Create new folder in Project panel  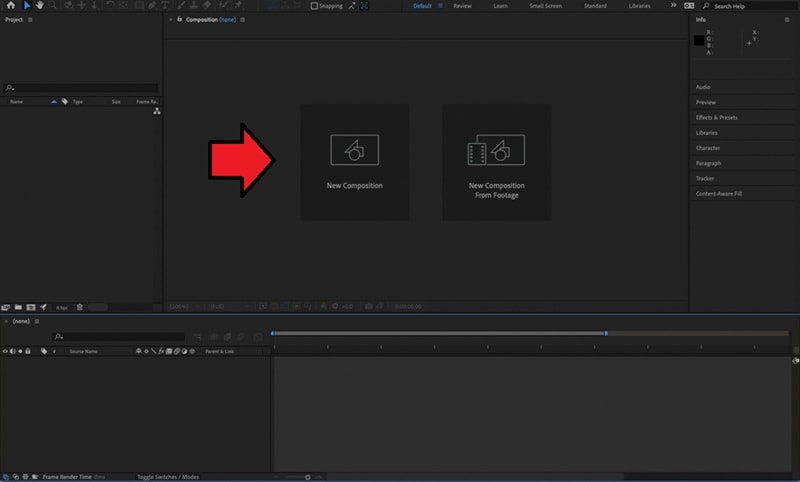tap(18, 307)
